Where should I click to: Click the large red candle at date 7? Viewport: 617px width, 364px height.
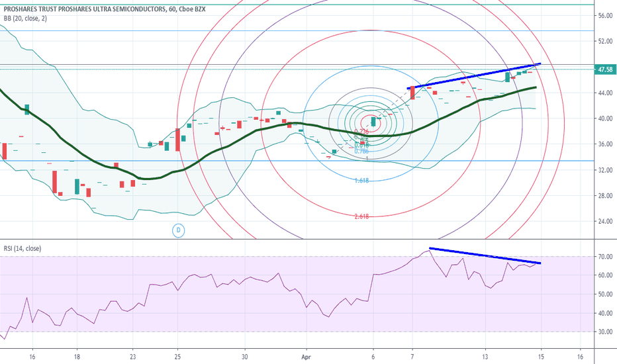[x=412, y=93]
